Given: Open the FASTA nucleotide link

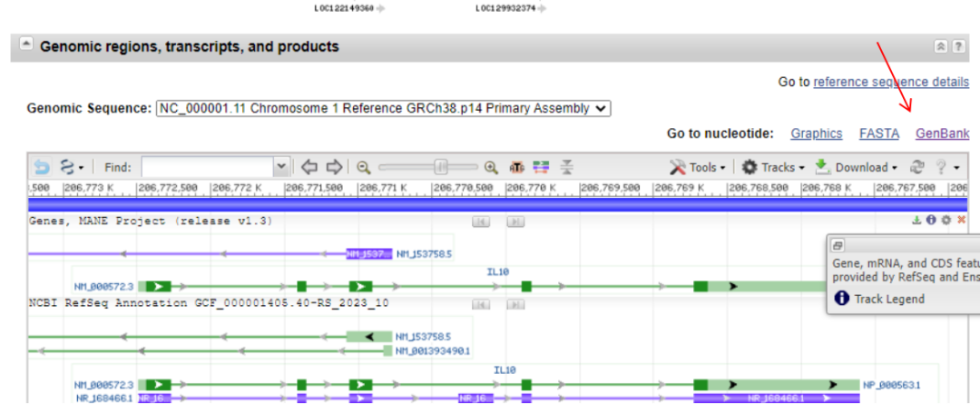Looking at the screenshot, I should coord(879,133).
